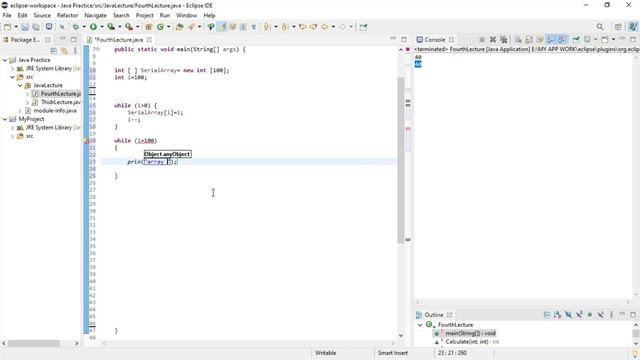Click the Open Type toolbar icon
This screenshot has height=360, width=640.
(x=180, y=27)
